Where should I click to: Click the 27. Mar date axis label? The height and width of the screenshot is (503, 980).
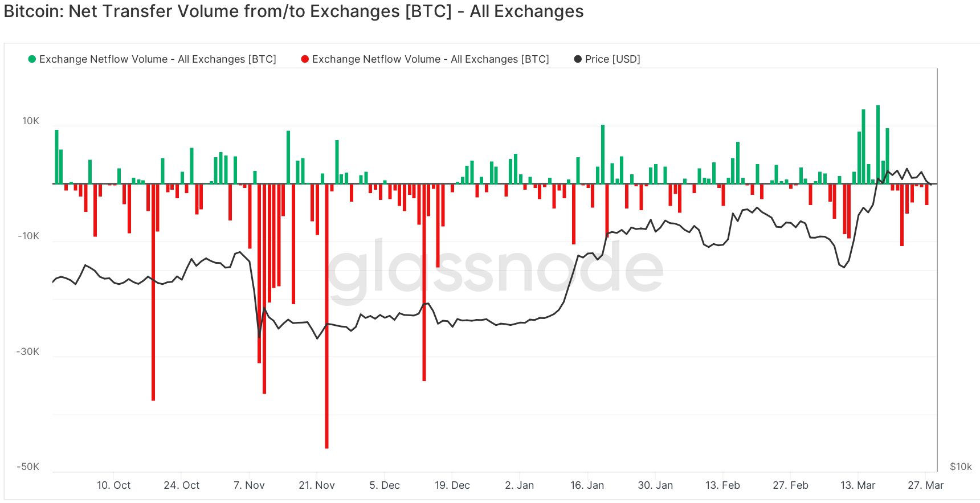925,485
